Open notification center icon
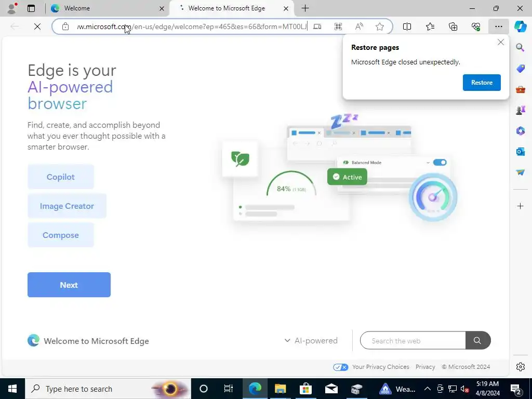 (516, 389)
